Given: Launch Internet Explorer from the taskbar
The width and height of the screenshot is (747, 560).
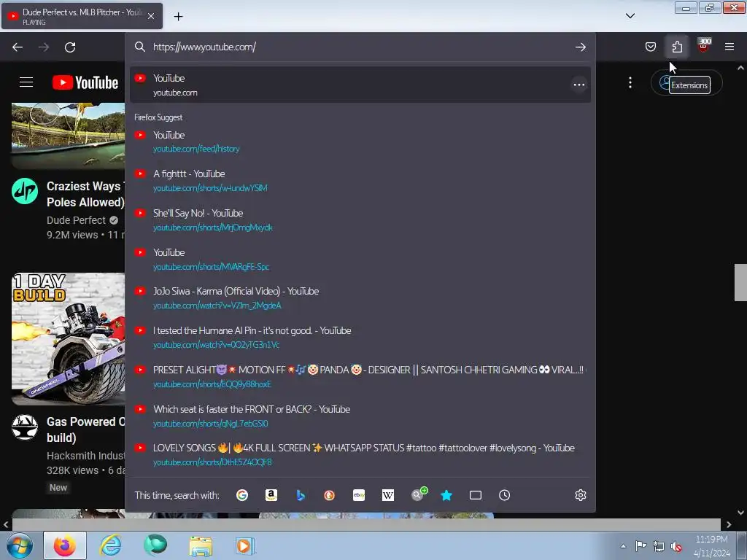Looking at the screenshot, I should tap(111, 545).
